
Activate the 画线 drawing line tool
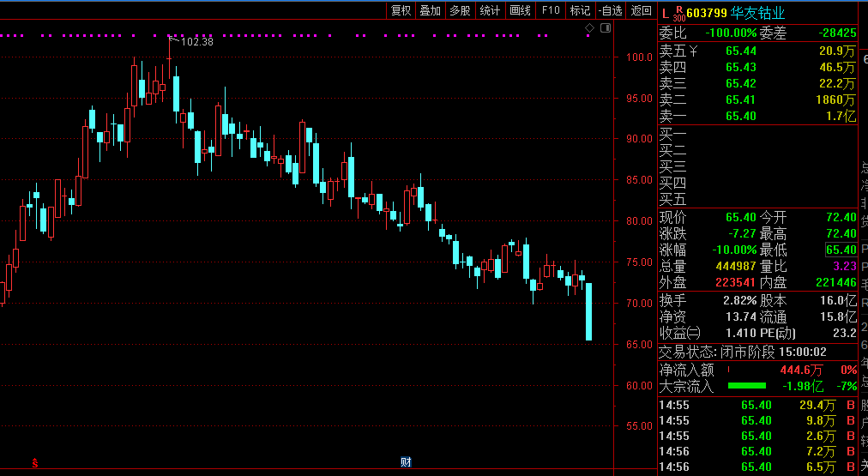point(520,10)
